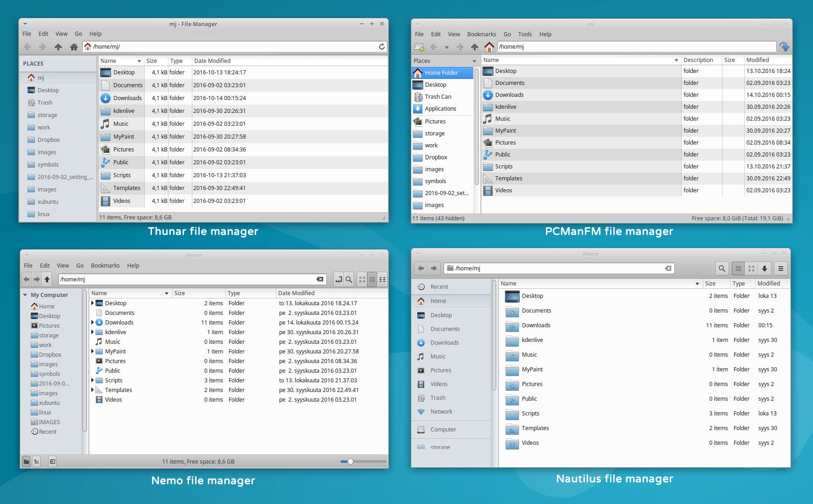813x504 pixels.
Task: Sort by Description column in PCManFM
Action: pos(701,60)
